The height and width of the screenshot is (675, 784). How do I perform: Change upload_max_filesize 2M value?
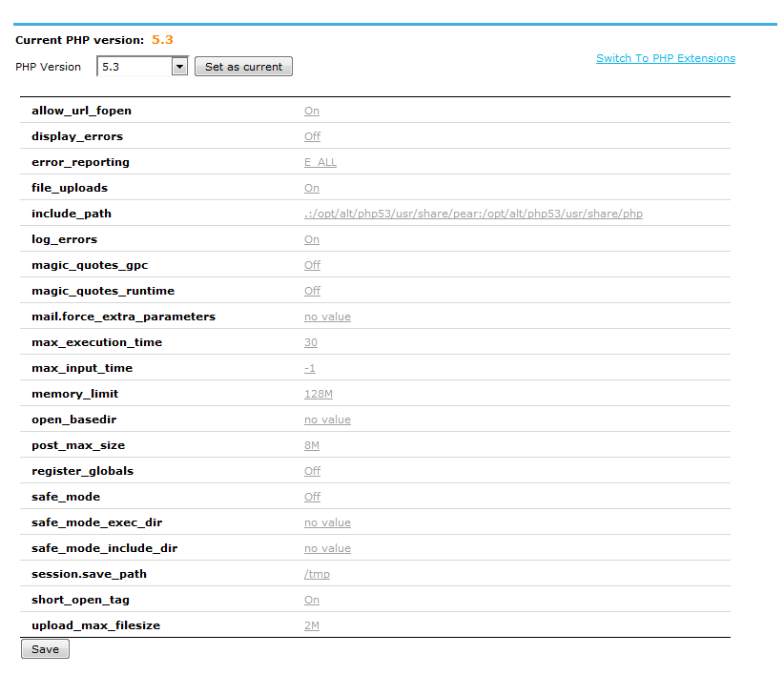tap(312, 625)
